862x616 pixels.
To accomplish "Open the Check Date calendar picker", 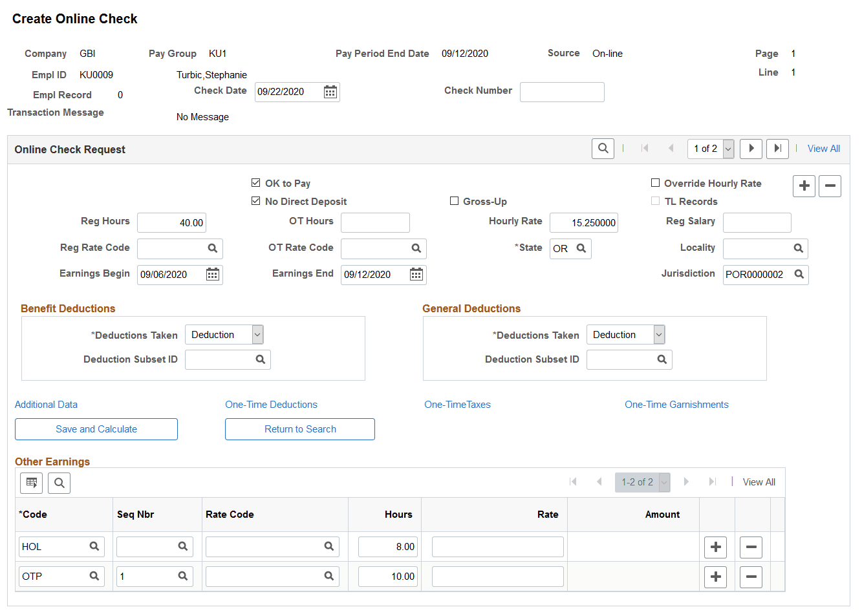I will [330, 92].
